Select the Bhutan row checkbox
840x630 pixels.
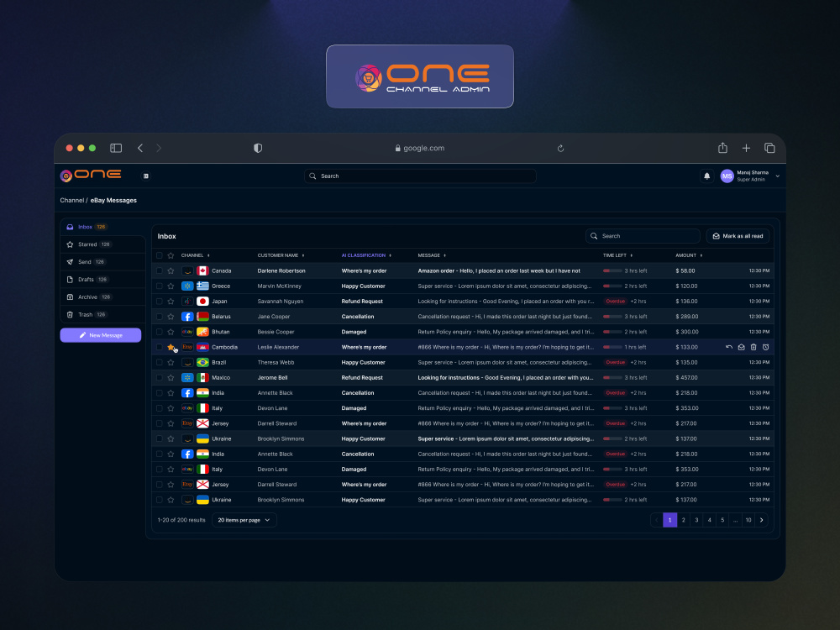pyautogui.click(x=159, y=332)
